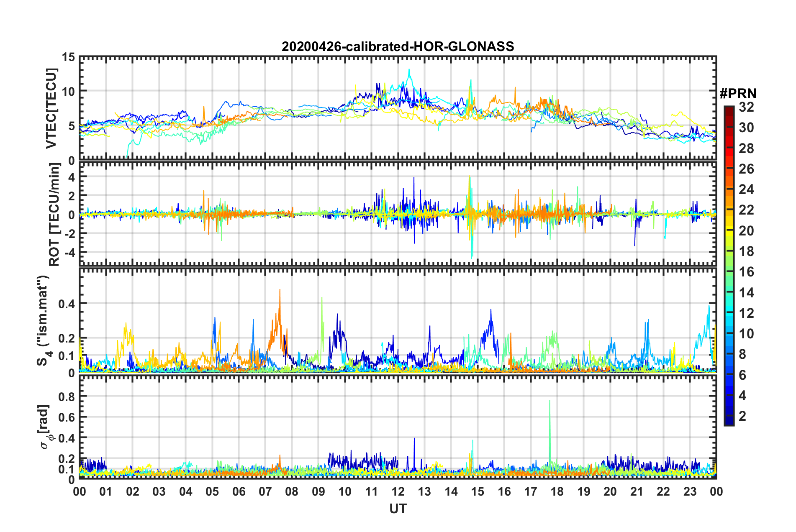Click the σφ[rad] y-axis label
Image resolution: width=796 pixels, height=532 pixels.
pyautogui.click(x=45, y=427)
